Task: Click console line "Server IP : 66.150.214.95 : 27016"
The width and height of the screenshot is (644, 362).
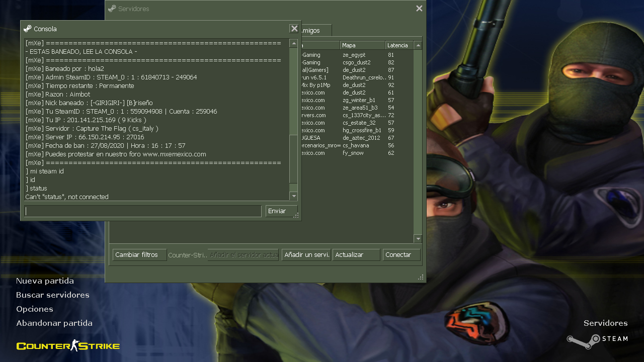Action: click(85, 137)
